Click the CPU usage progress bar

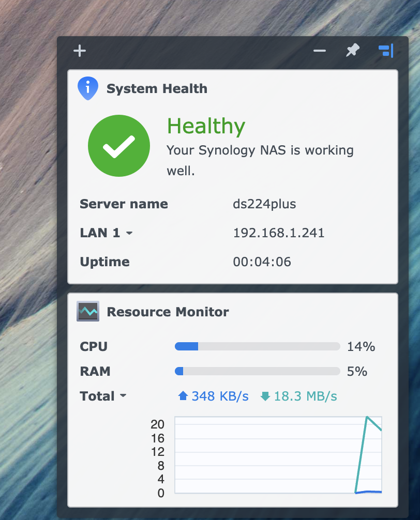coord(258,346)
